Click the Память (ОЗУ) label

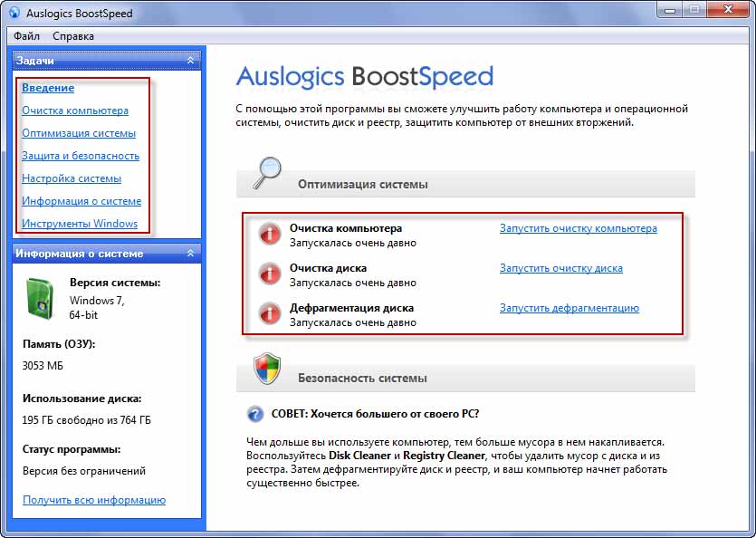tap(59, 344)
